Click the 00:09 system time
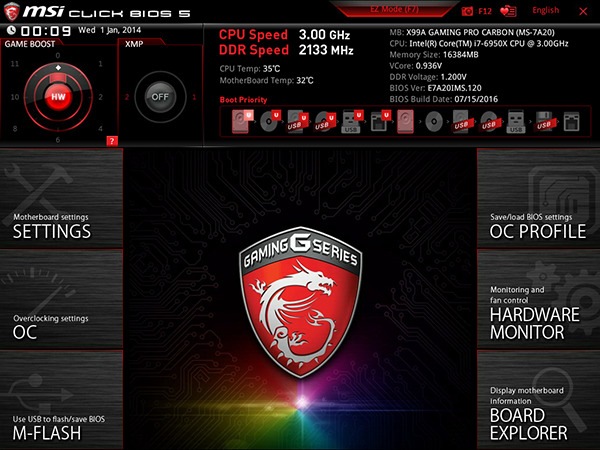Viewport: 600px width, 450px height. coord(46,31)
